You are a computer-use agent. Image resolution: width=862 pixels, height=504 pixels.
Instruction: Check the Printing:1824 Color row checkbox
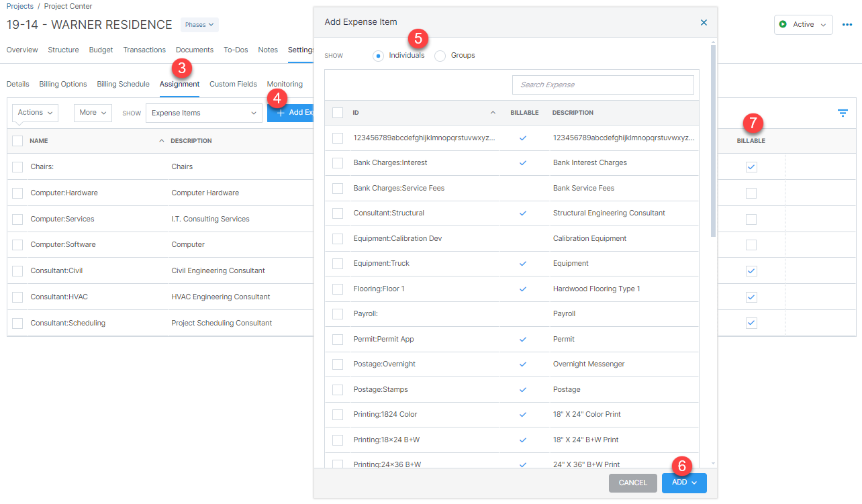click(x=338, y=415)
